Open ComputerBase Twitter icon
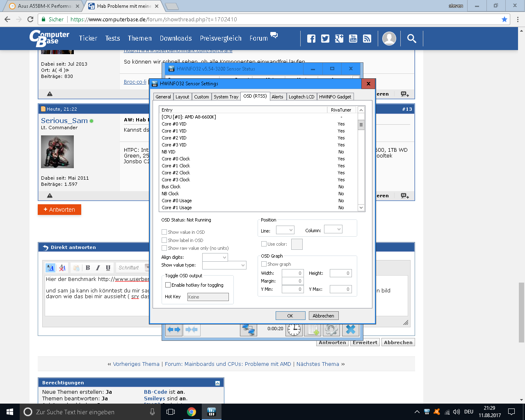This screenshot has width=525, height=420. pyautogui.click(x=325, y=39)
